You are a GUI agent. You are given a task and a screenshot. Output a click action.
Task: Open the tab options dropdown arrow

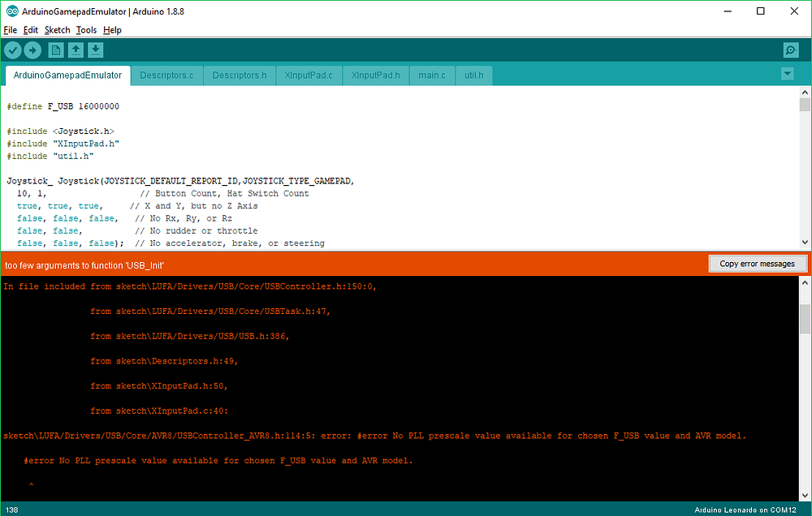click(x=787, y=74)
